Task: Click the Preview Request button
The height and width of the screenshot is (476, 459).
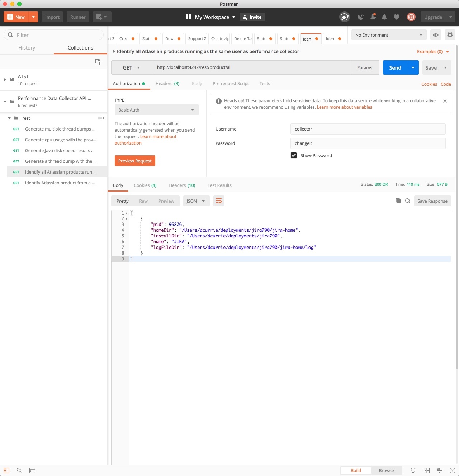Action: click(135, 161)
